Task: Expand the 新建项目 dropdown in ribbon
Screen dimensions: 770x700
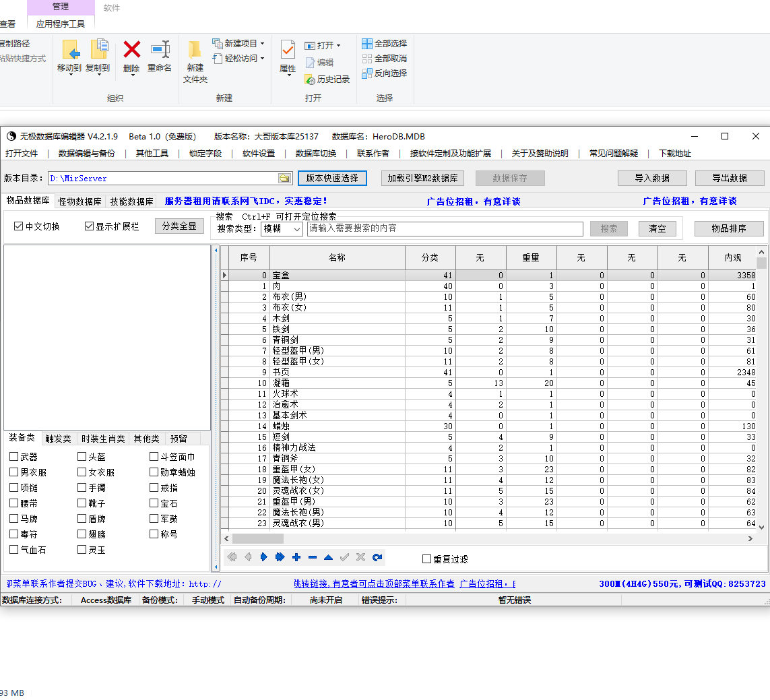Action: point(262,44)
